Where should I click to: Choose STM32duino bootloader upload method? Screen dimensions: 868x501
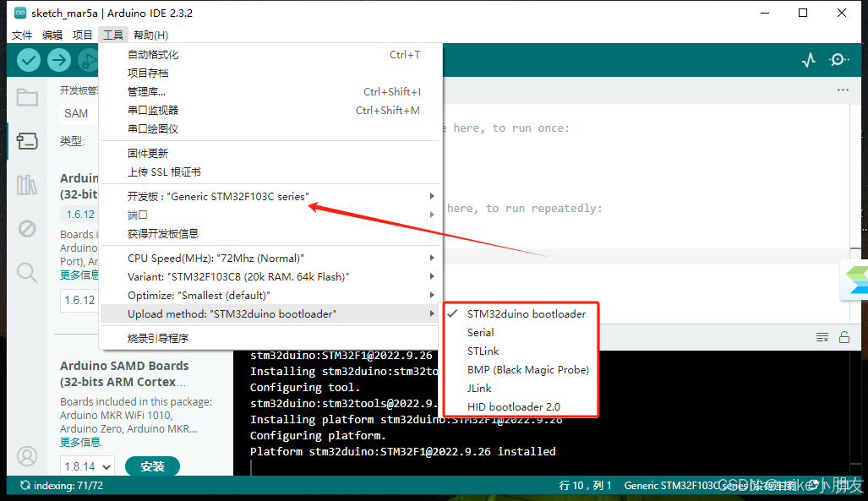tap(521, 314)
